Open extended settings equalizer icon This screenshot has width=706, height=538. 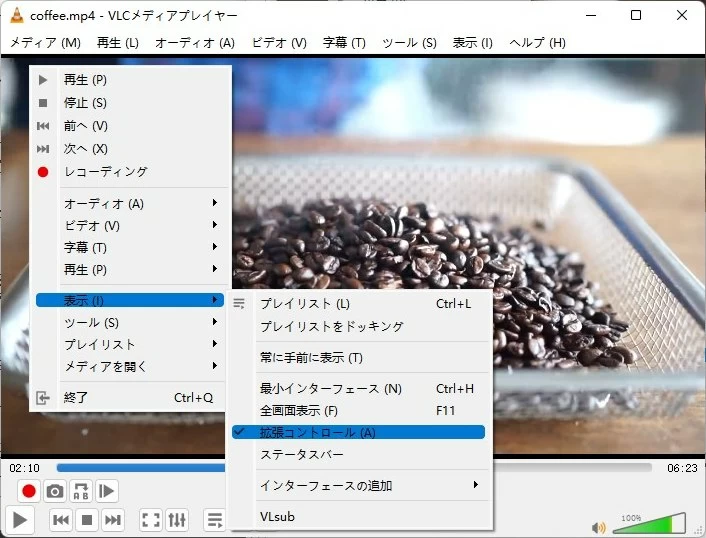coord(177,520)
